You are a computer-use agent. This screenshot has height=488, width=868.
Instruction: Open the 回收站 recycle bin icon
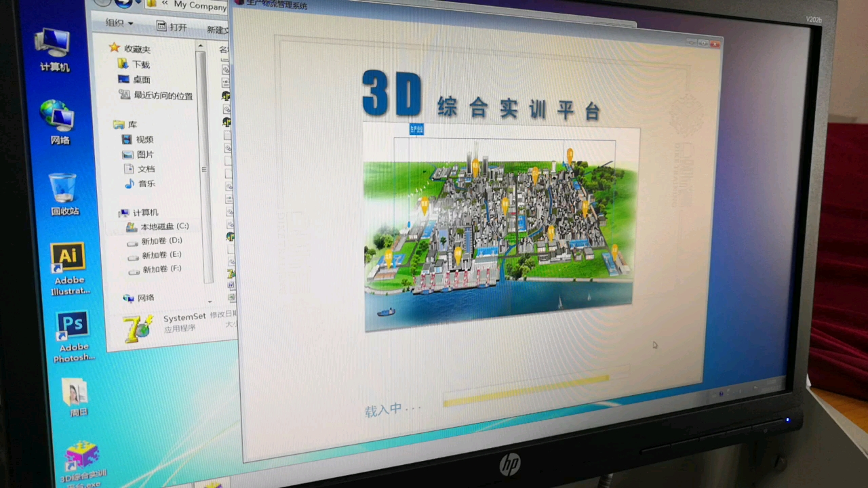[64, 194]
